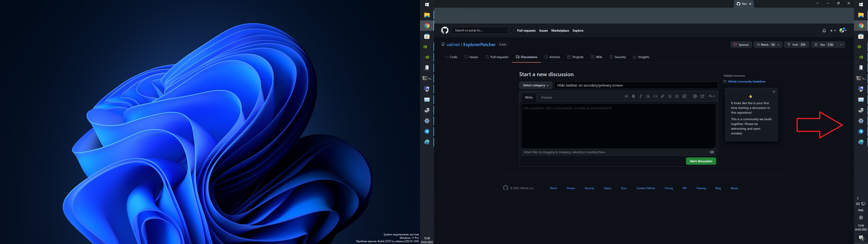The height and width of the screenshot is (244, 868).
Task: Insert code formatting
Action: click(655, 96)
